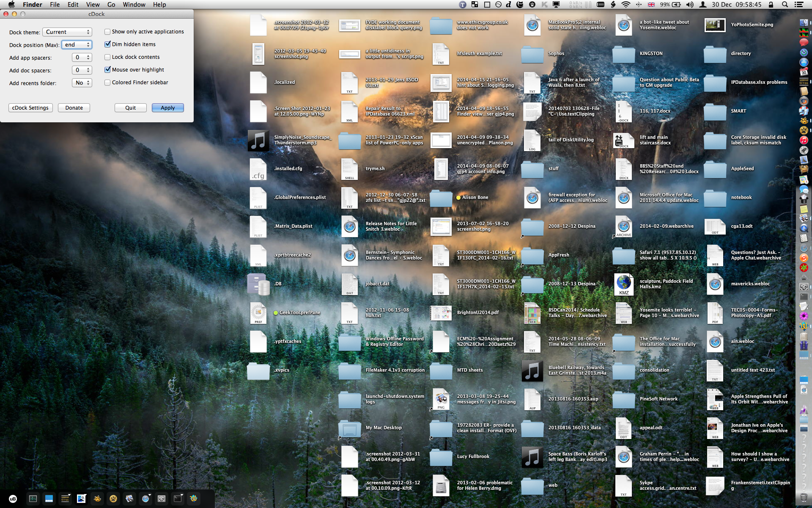Screen dimensions: 812x508
Task: Open Spotlight search magnifier icon
Action: 785,5
